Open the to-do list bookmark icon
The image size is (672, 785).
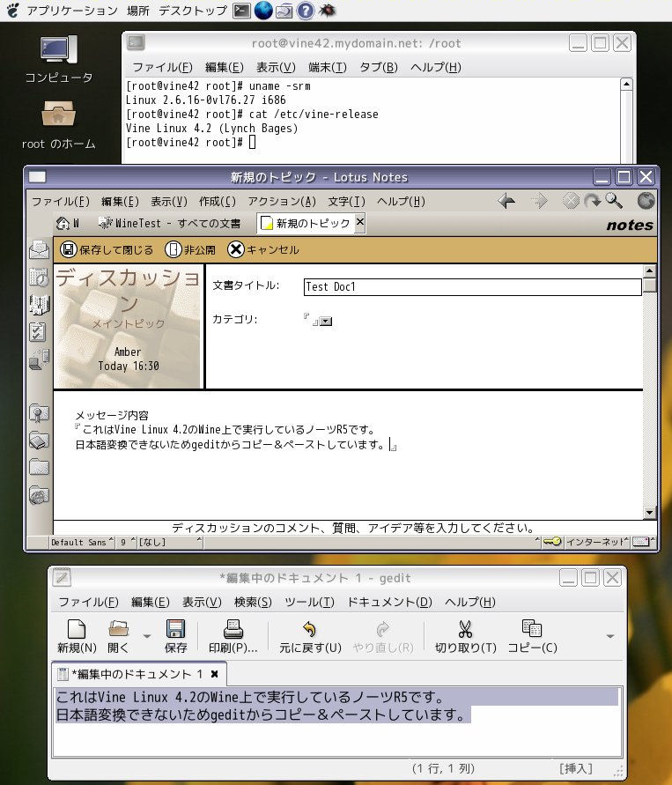[38, 332]
